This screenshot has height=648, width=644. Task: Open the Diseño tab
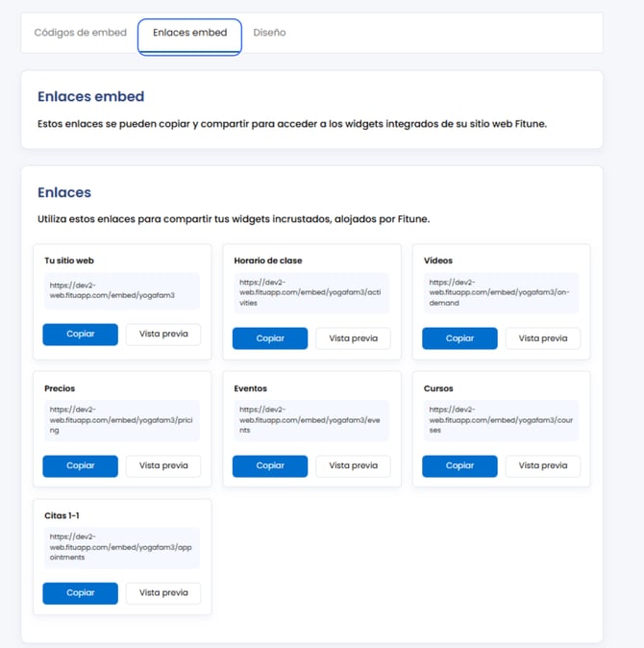click(269, 33)
